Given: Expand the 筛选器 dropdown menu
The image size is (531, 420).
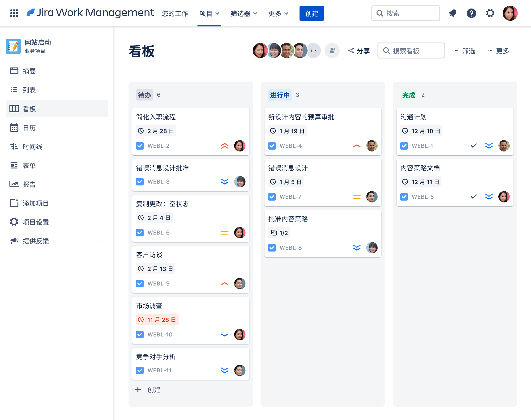Looking at the screenshot, I should click(244, 13).
